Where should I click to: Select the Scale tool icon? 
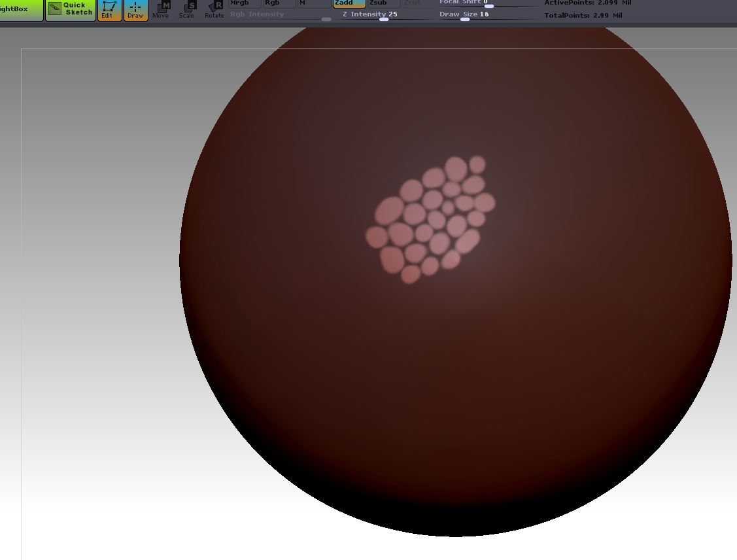coord(186,10)
